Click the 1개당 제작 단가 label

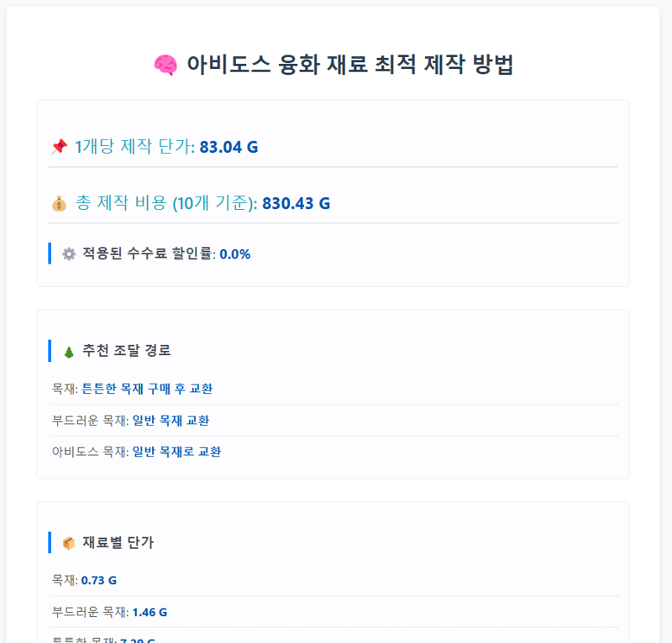[134, 147]
